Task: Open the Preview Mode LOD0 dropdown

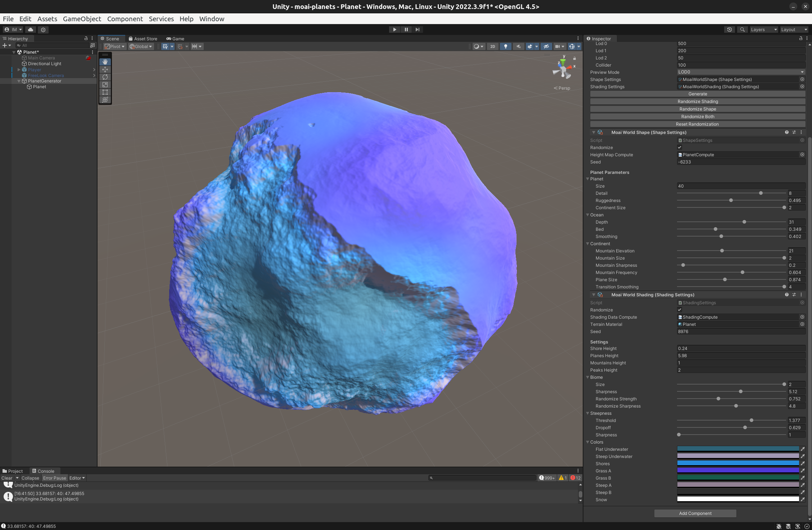Action: point(740,72)
